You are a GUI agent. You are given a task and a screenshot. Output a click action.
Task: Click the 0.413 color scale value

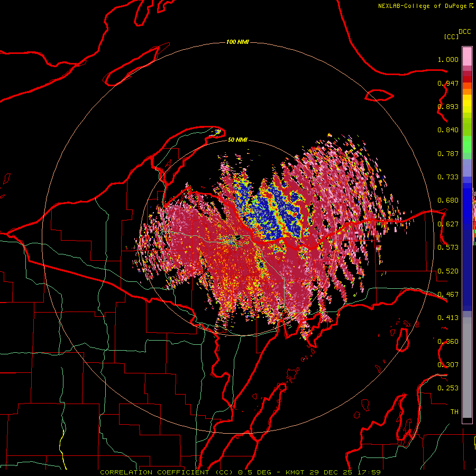tap(448, 318)
